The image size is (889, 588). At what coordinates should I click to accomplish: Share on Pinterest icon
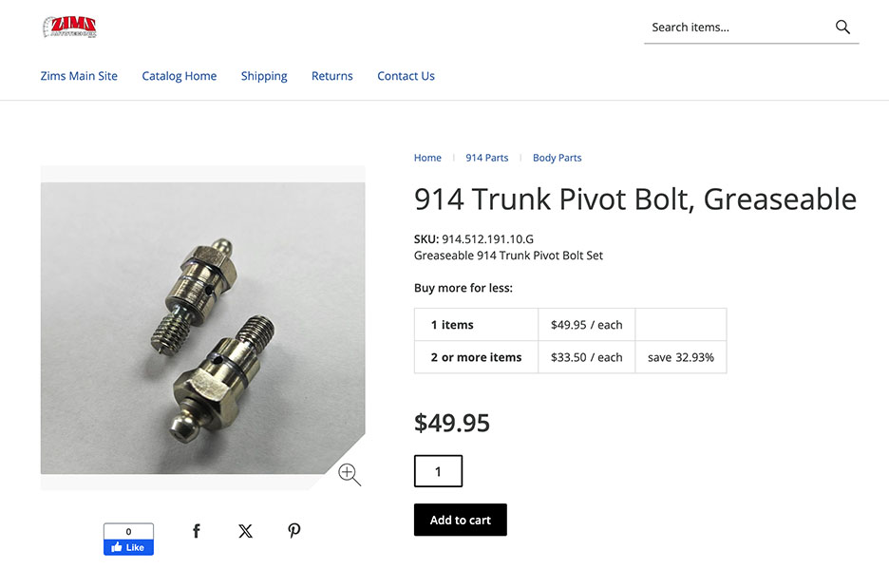[x=294, y=531]
